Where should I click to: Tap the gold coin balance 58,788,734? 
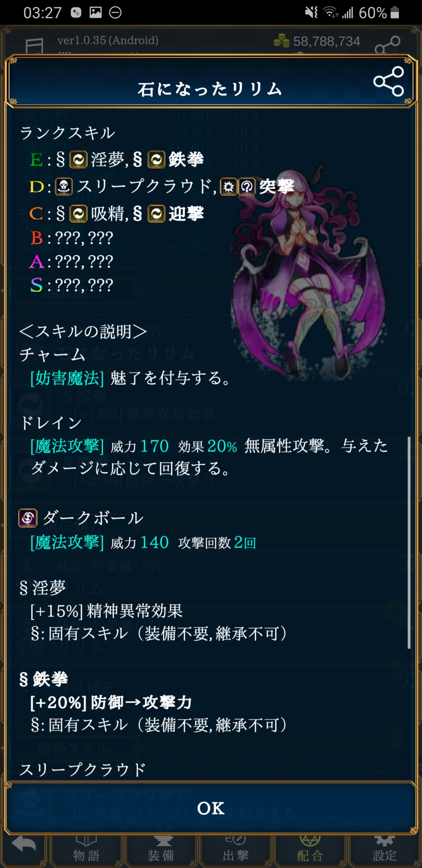(316, 41)
